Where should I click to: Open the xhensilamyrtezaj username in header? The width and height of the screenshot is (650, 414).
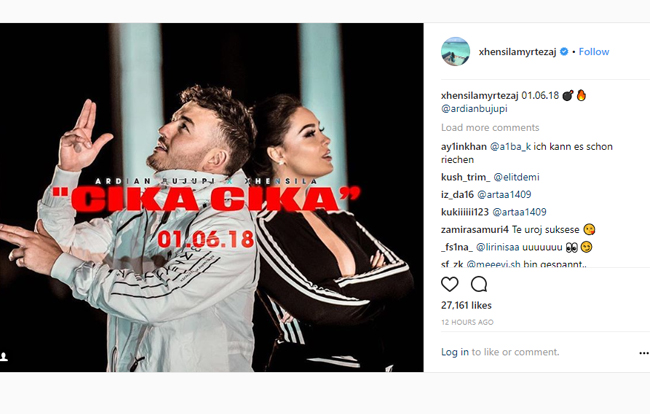[517, 52]
